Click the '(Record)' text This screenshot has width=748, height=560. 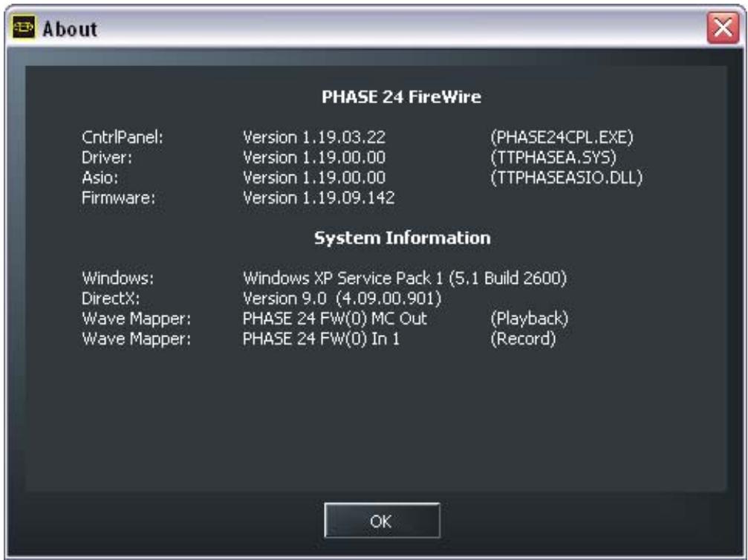524,339
